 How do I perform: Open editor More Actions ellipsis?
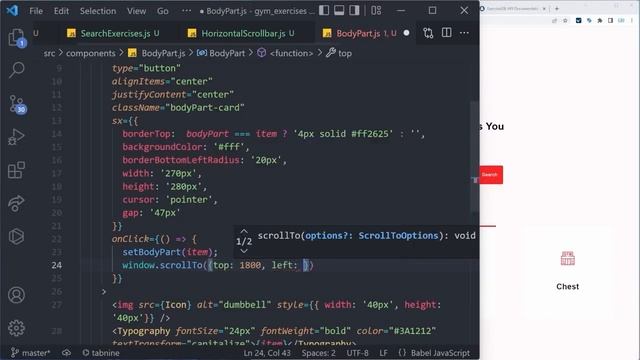[464, 33]
